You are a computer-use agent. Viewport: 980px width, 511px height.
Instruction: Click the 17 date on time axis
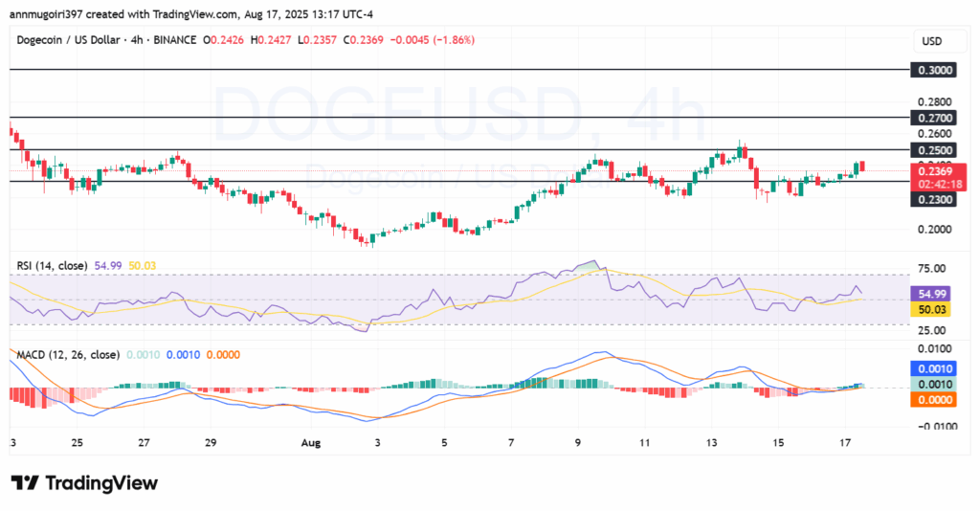(845, 443)
